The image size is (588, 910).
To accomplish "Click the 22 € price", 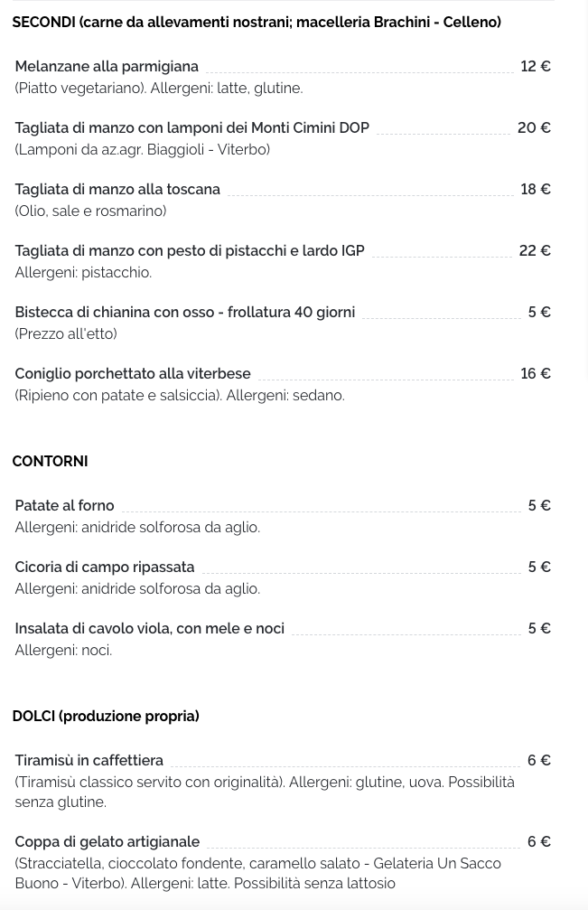I will coord(535,250).
